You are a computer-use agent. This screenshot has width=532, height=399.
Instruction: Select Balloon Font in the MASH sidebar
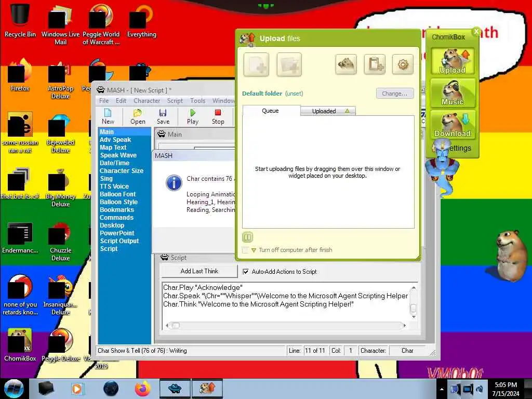[x=117, y=194]
